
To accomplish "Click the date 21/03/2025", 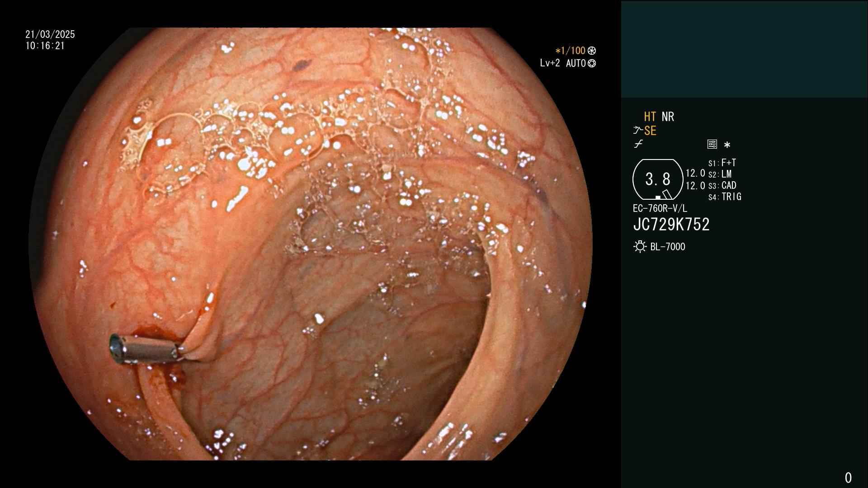I will 50,34.
